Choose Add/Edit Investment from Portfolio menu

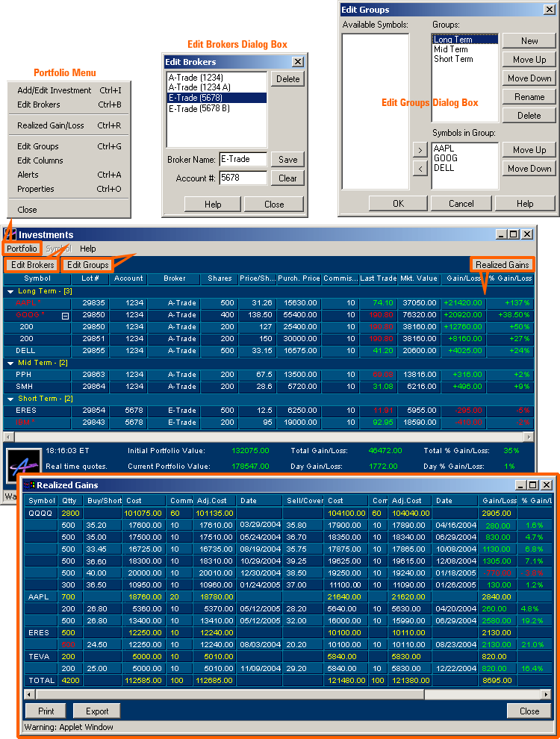(69, 90)
